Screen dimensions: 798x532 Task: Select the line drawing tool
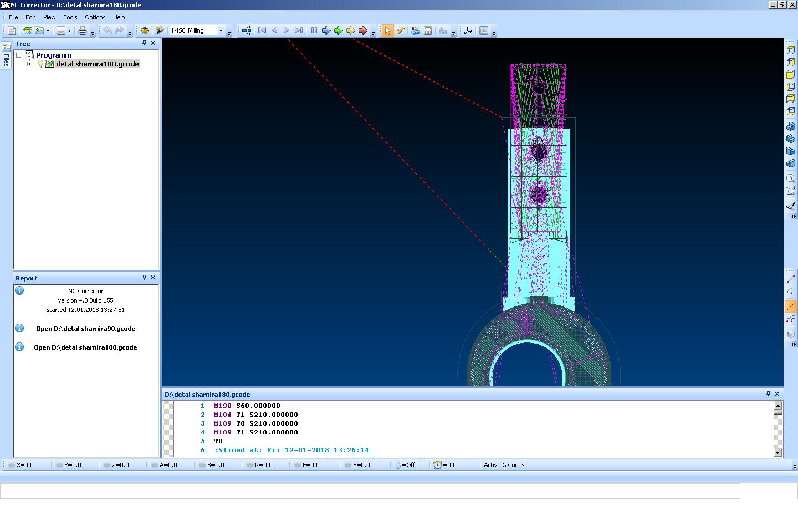point(791,279)
